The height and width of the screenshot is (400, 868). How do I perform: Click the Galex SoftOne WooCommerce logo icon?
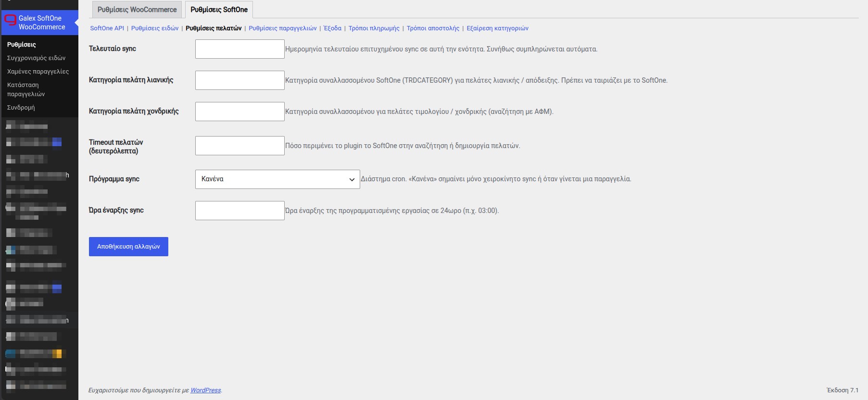pyautogui.click(x=10, y=20)
